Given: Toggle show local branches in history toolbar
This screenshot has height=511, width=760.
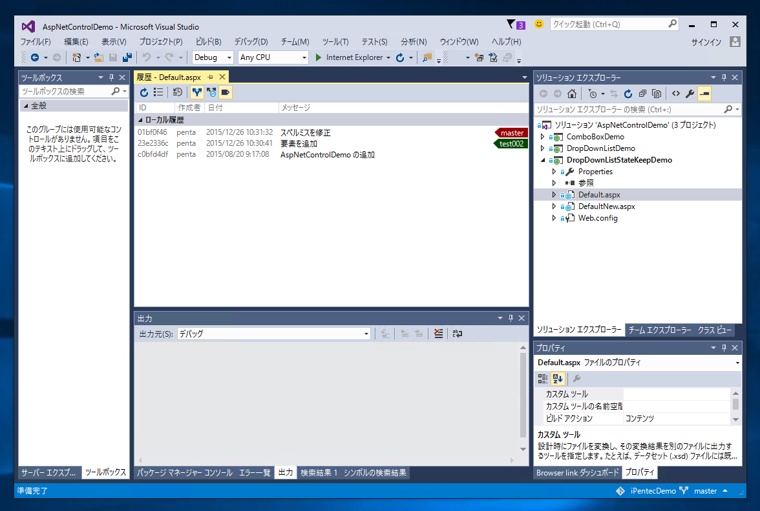Looking at the screenshot, I should click(197, 92).
